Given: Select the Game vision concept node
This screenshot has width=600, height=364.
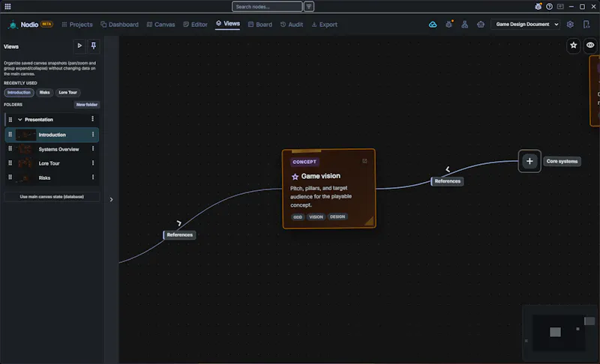Looking at the screenshot, I should (x=329, y=189).
